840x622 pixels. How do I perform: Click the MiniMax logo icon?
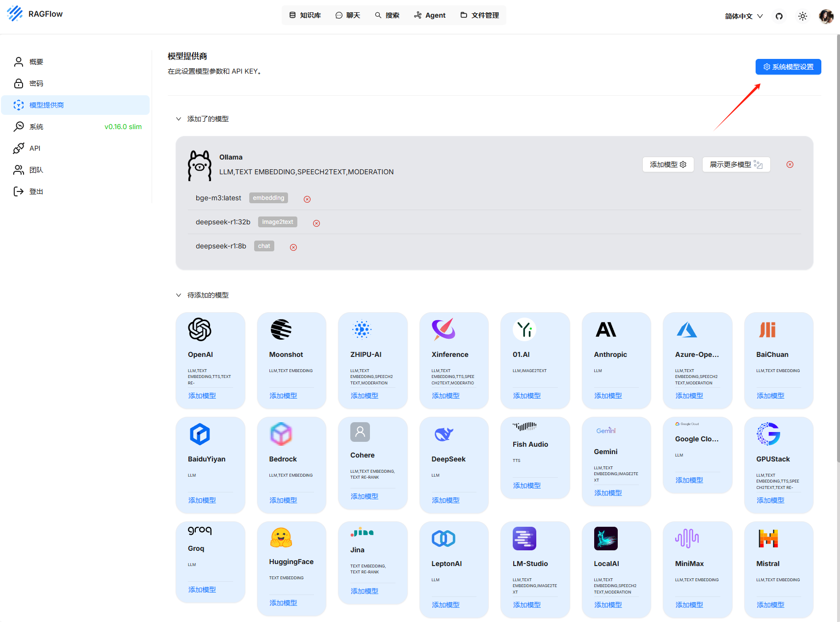(x=687, y=539)
